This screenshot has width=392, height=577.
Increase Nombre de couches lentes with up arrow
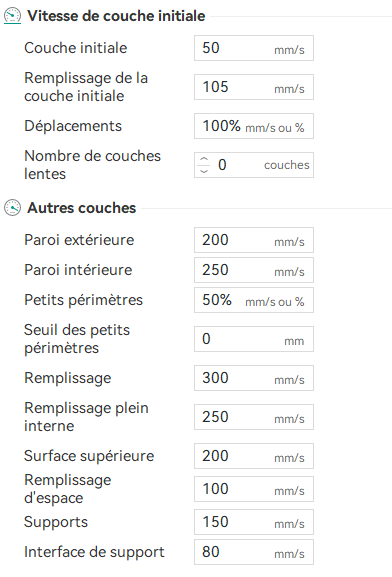click(x=204, y=160)
